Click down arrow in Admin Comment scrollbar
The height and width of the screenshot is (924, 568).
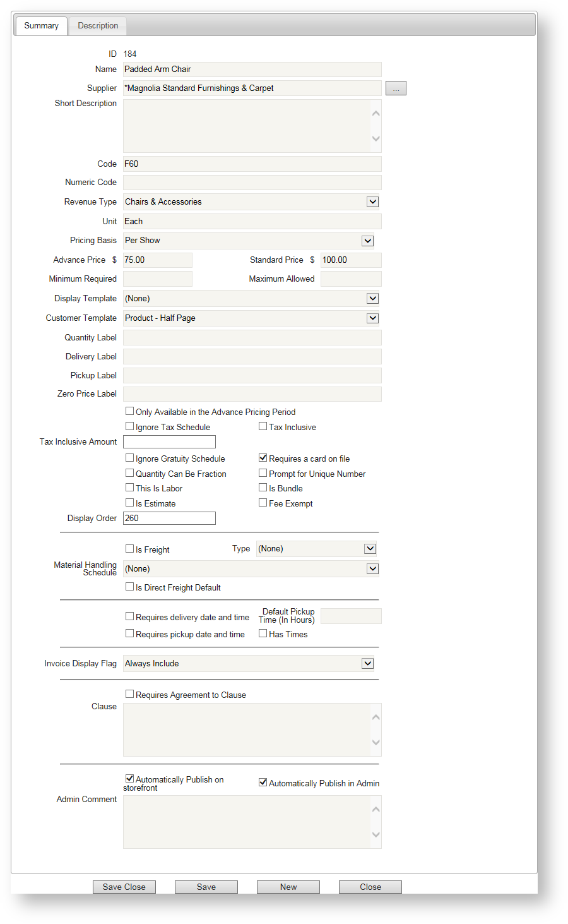click(x=376, y=835)
